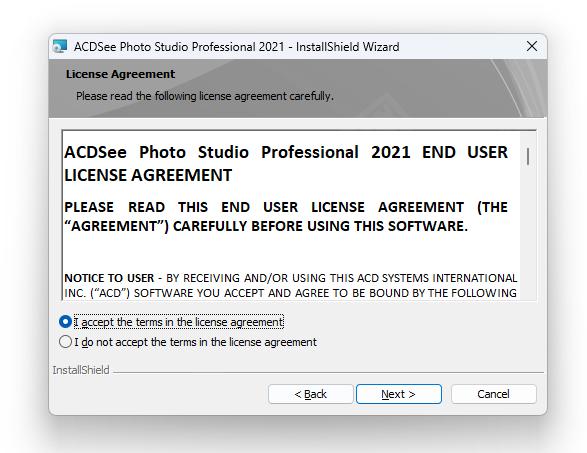This screenshot has width=587, height=453.
Task: Return to the previous page with Back
Action: point(311,394)
